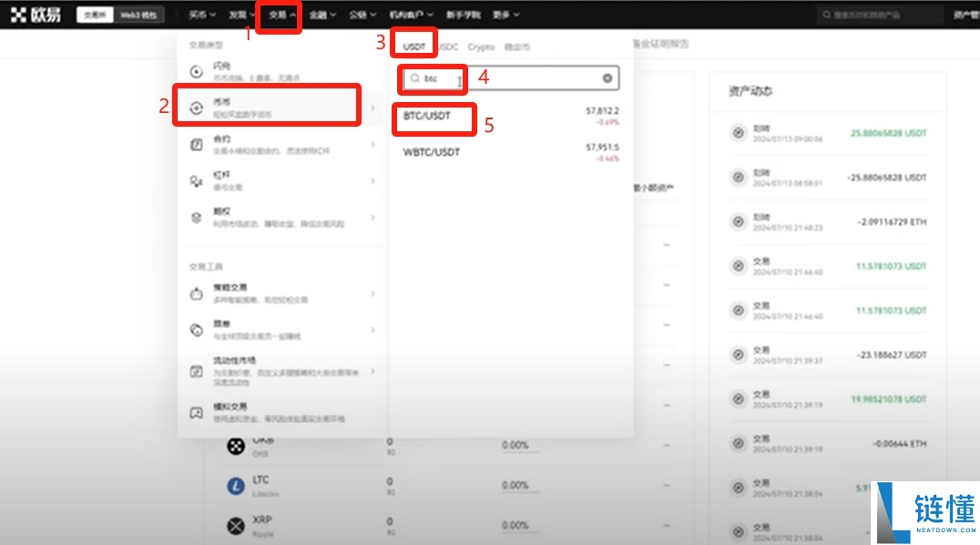The height and width of the screenshot is (545, 980).
Task: Click icon of 划转 +25.88065828 USDT entry
Action: click(x=738, y=133)
